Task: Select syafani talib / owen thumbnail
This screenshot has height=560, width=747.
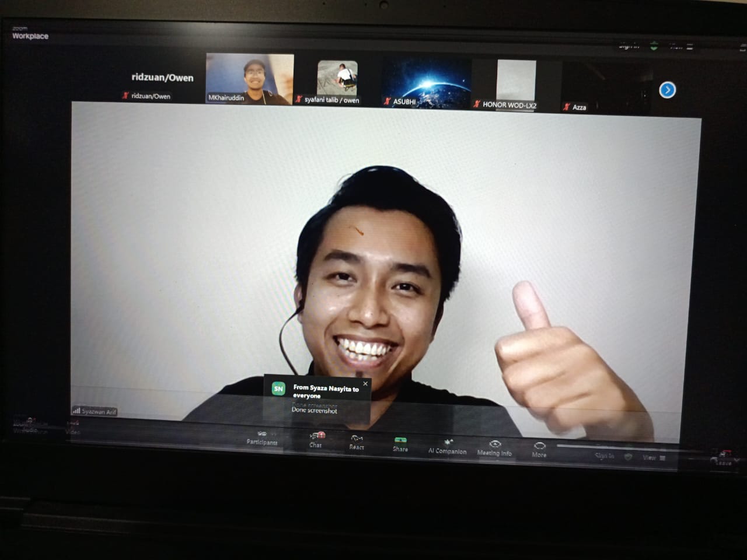Action: point(337,80)
